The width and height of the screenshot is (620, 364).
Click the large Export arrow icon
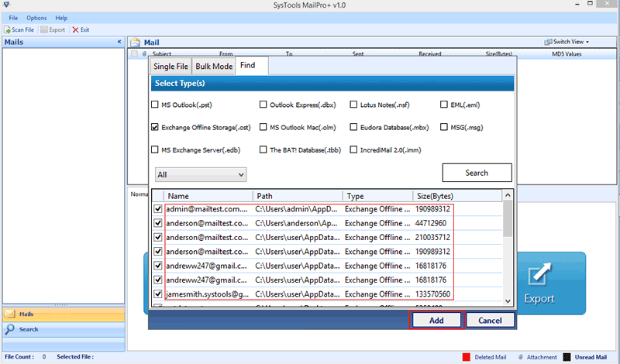tap(539, 274)
